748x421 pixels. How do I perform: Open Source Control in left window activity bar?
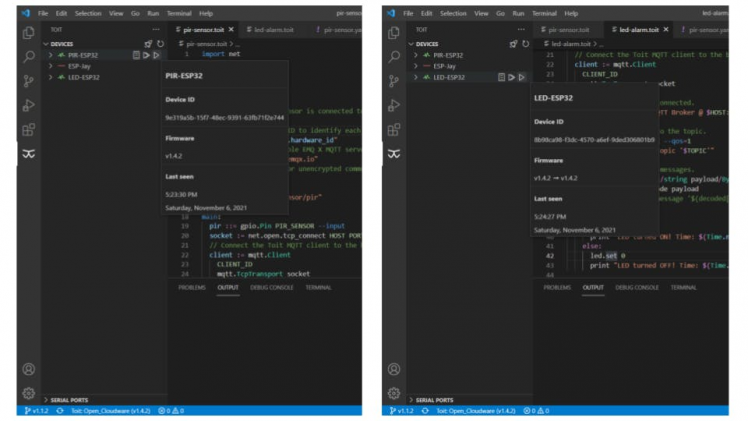click(29, 81)
